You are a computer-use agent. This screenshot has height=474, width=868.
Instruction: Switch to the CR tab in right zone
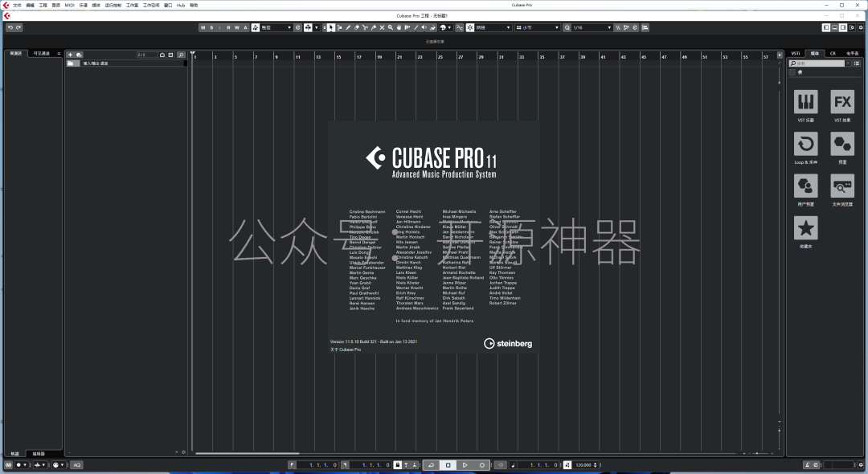tap(833, 53)
